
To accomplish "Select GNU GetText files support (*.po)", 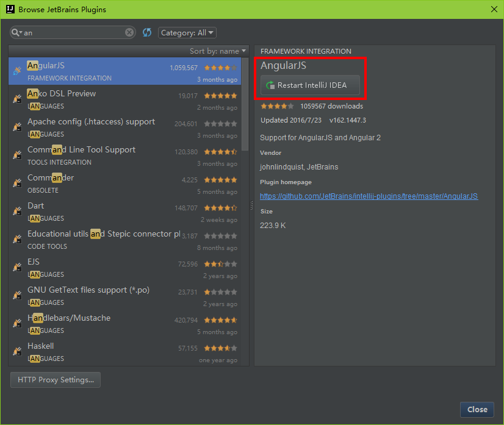I will (x=124, y=295).
